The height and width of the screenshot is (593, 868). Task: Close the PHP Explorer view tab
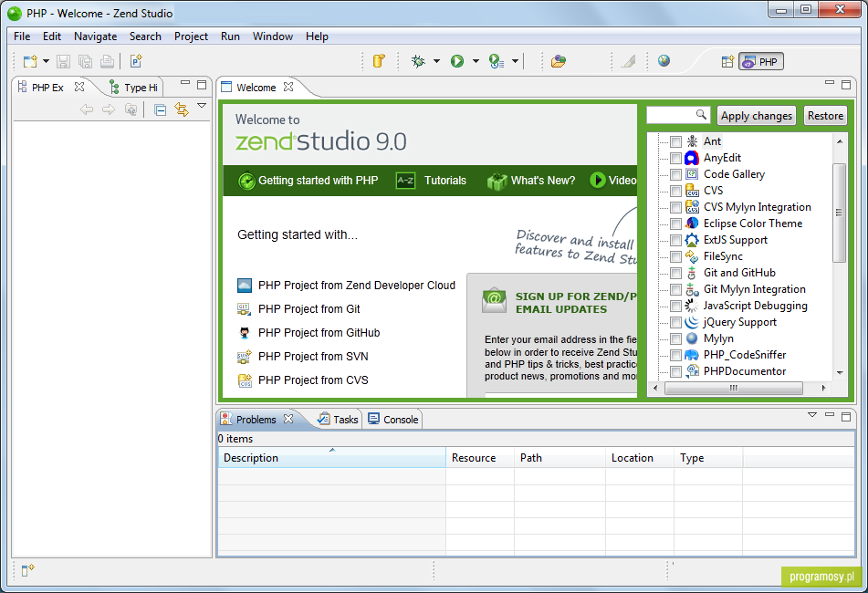(79, 87)
